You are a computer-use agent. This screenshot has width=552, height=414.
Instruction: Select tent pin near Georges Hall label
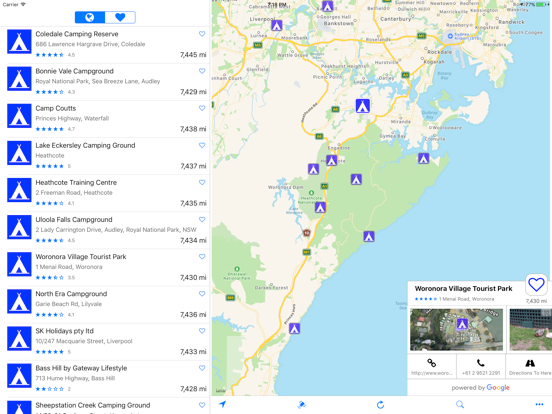click(327, 6)
